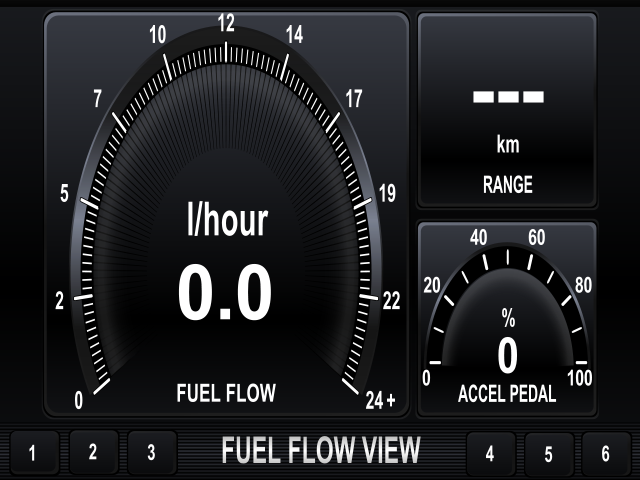
Task: Click the accel pedal 0 value
Action: 507,356
